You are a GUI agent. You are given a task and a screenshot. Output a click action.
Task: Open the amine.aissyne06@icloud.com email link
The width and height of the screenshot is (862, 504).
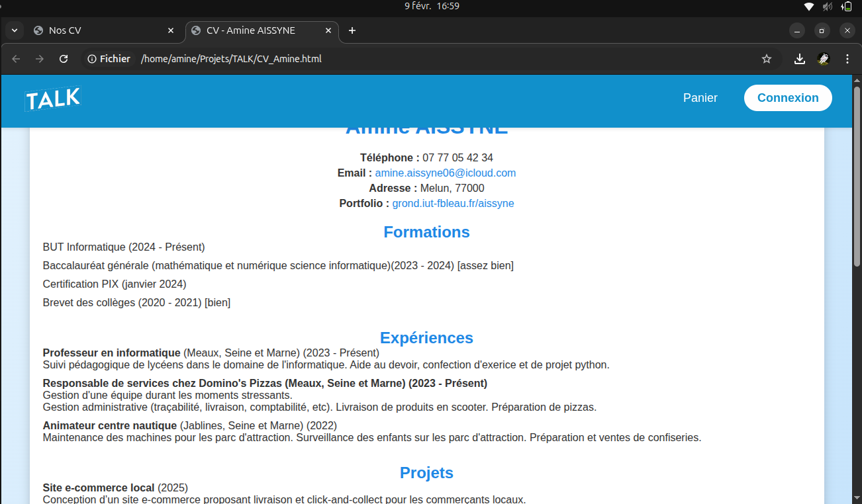pos(445,173)
